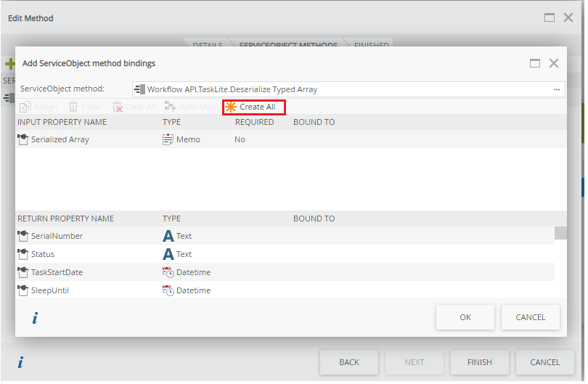Go BACK in the Edit Method wizard
Screen dimensions: 588x384
tap(349, 362)
